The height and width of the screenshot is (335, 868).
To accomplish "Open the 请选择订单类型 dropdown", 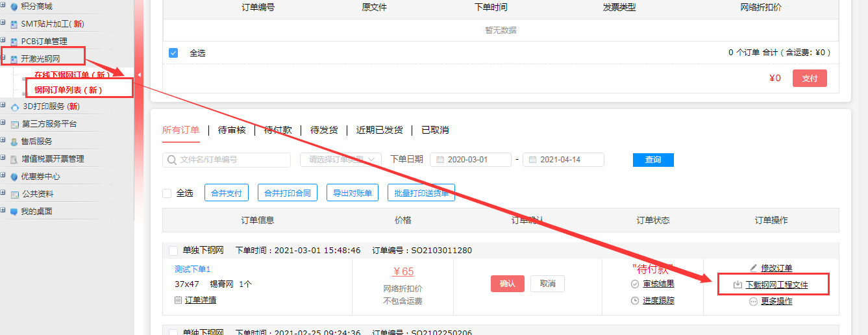I will click(x=340, y=160).
